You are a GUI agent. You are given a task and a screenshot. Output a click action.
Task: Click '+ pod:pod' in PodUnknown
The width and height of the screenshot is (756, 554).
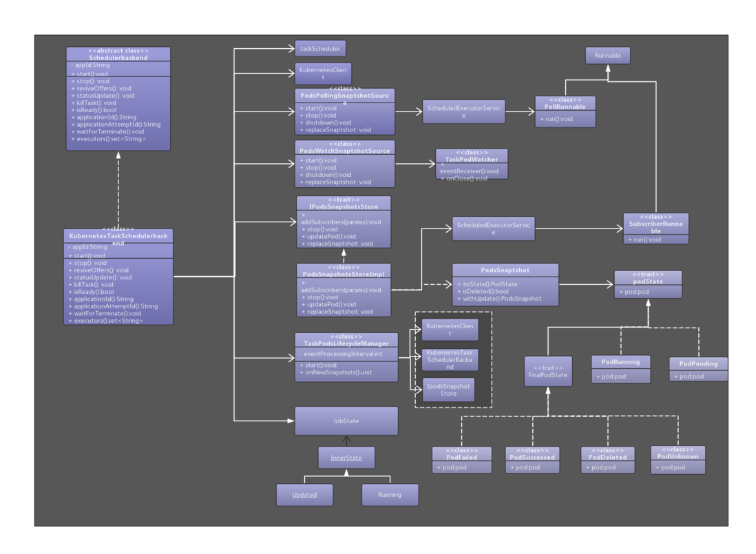[670, 467]
